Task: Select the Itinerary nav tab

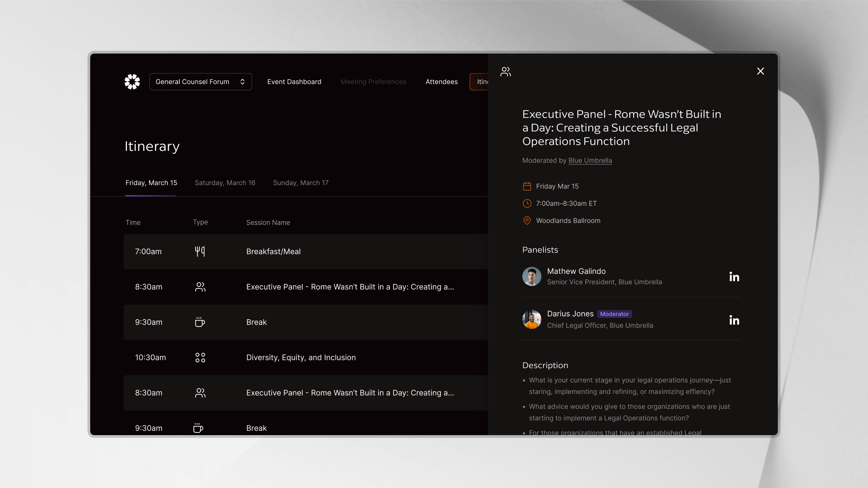Action: click(479, 82)
